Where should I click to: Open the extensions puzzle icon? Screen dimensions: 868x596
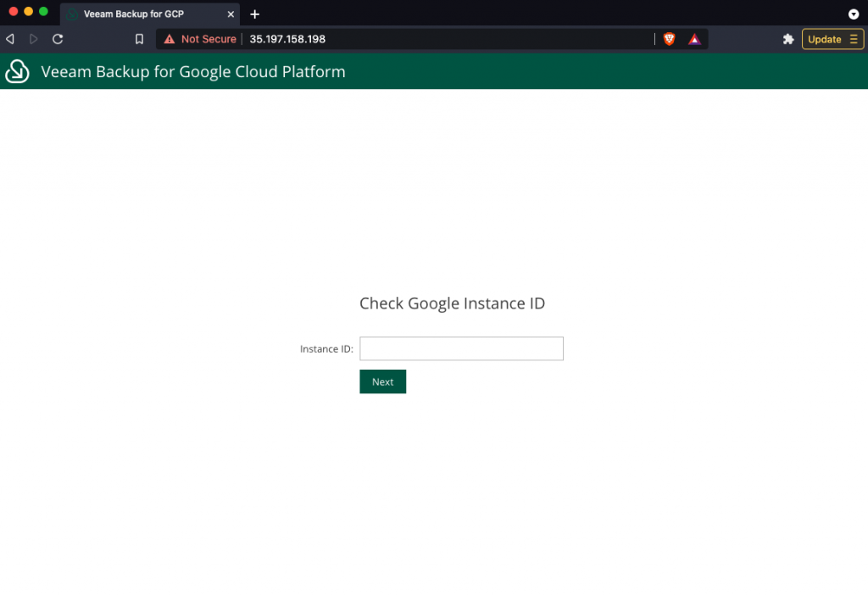[x=788, y=39]
